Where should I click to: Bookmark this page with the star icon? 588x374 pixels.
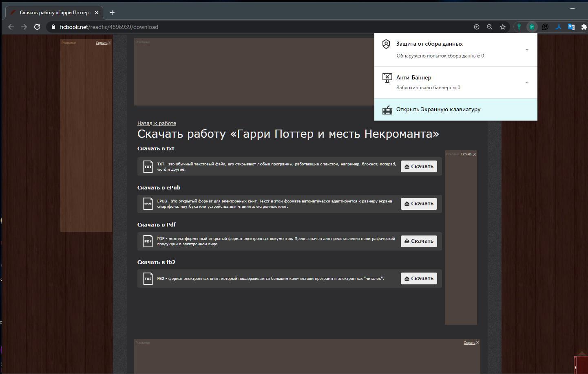[x=503, y=27]
